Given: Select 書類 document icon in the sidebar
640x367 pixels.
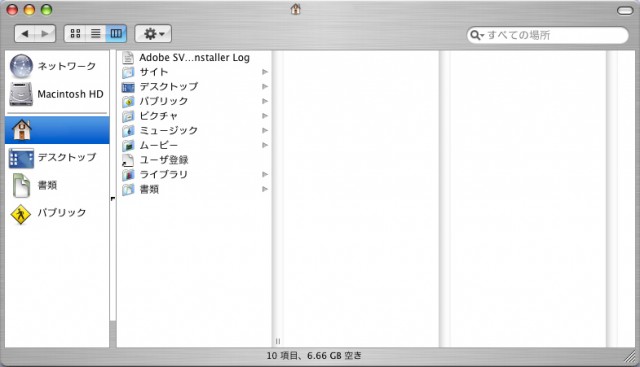Looking at the screenshot, I should click(21, 185).
